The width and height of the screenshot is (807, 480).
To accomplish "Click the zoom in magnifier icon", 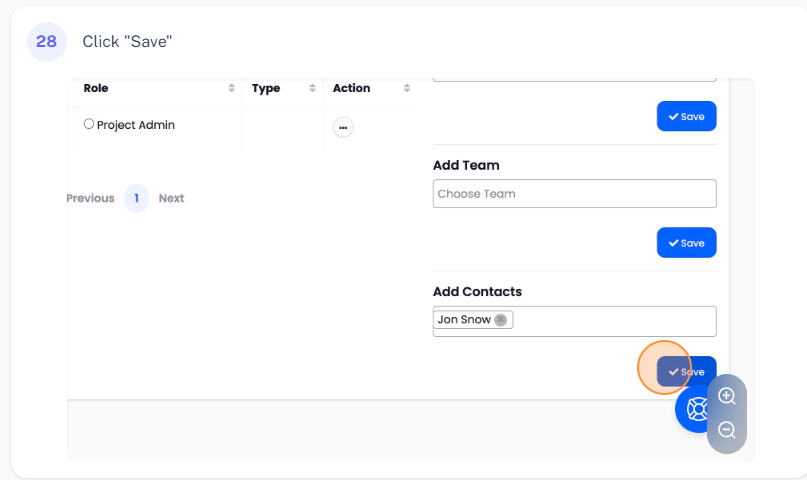I will (727, 396).
